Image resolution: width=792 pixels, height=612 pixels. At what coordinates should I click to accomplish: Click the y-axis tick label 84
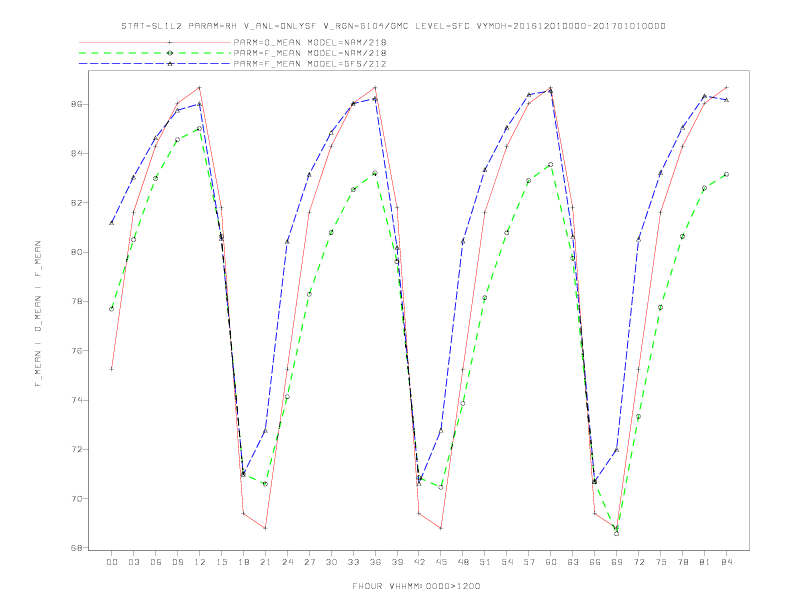[74, 154]
